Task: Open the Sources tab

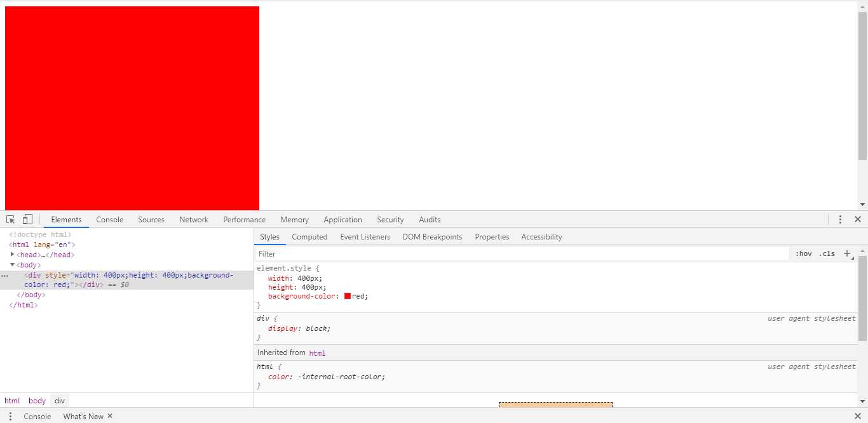Action: coord(151,220)
